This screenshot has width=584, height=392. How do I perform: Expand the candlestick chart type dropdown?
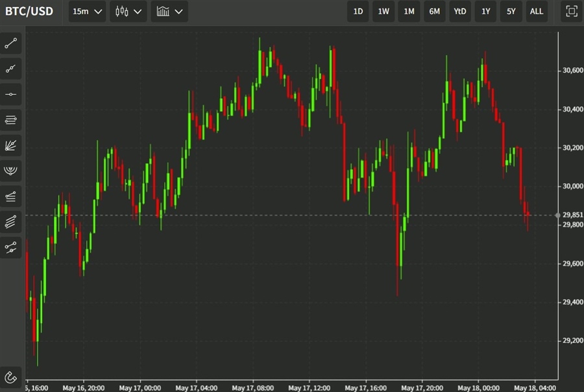pos(128,12)
